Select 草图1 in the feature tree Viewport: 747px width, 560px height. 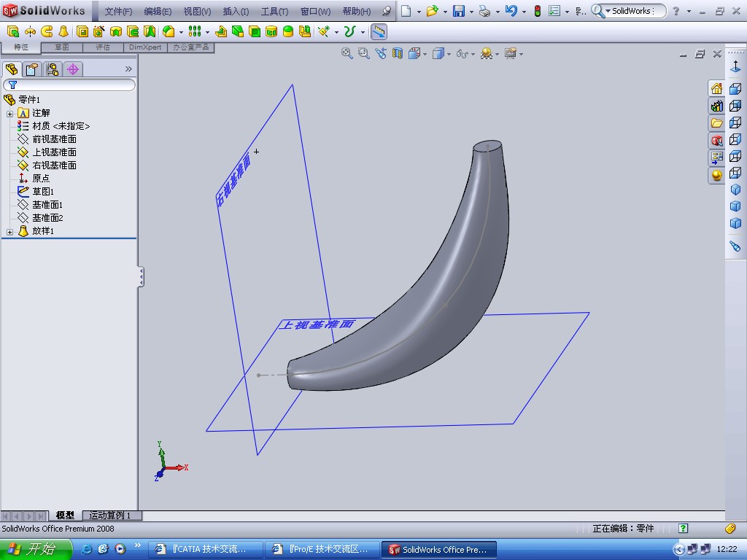coord(43,192)
